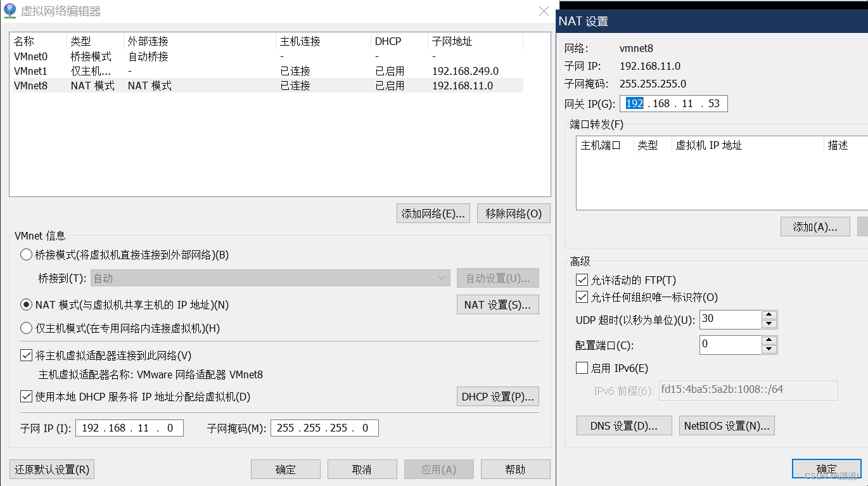Toggle 将主机虚拟适配器连接到此网络 checkbox
Screen dimensions: 868x486
(26, 355)
